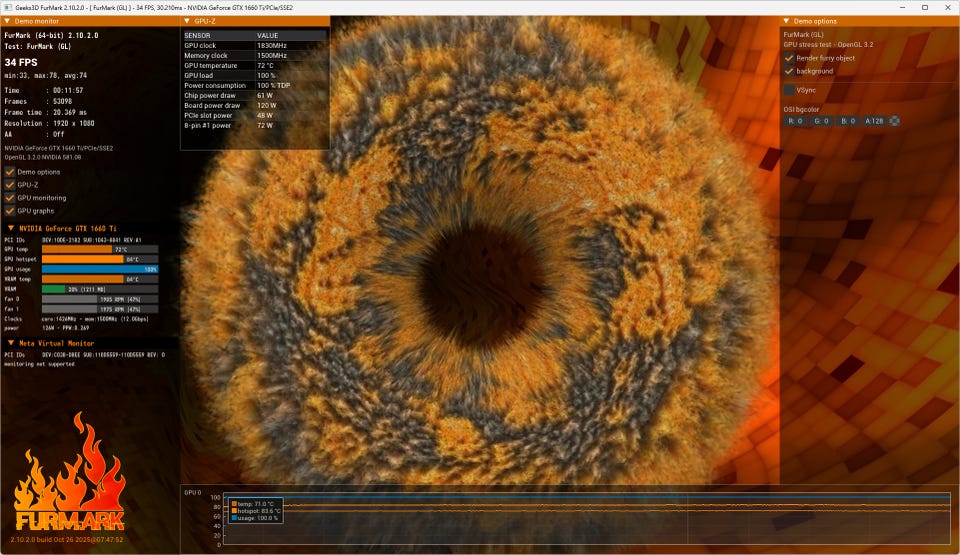Click the G: 0 color field

click(x=822, y=121)
